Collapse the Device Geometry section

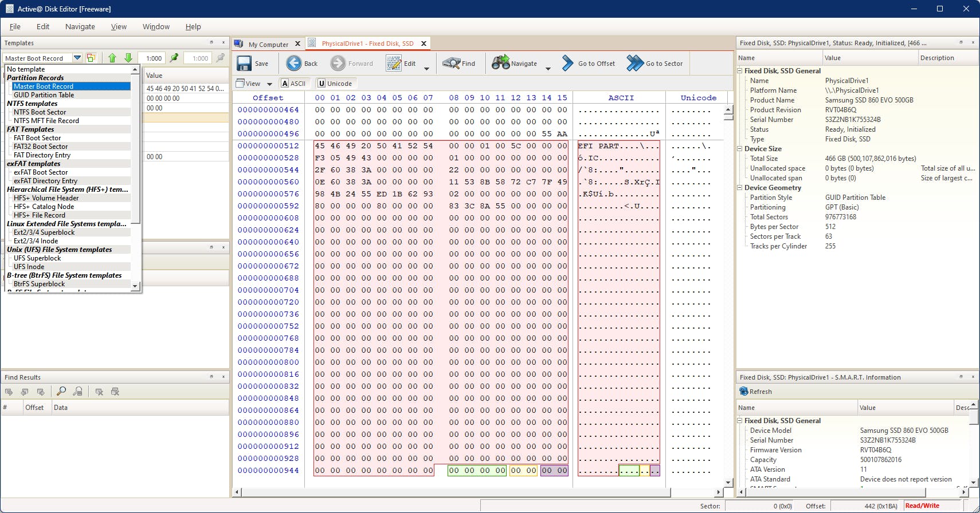pyautogui.click(x=740, y=188)
